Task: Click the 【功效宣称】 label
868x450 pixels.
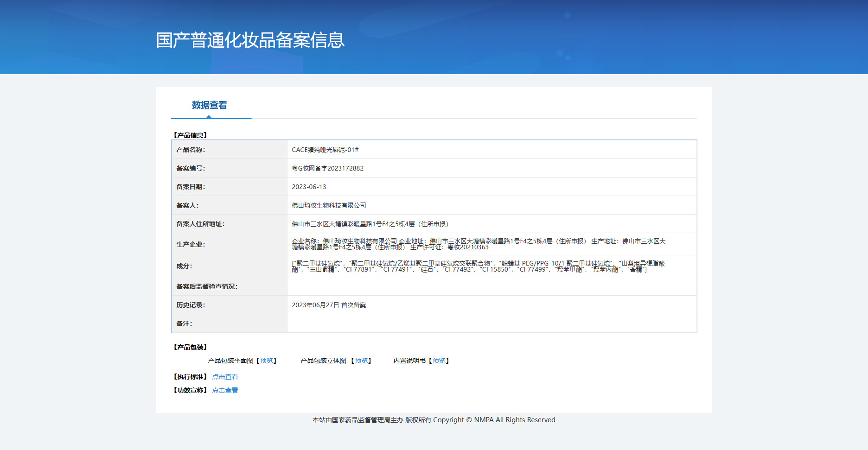Action: tap(190, 390)
